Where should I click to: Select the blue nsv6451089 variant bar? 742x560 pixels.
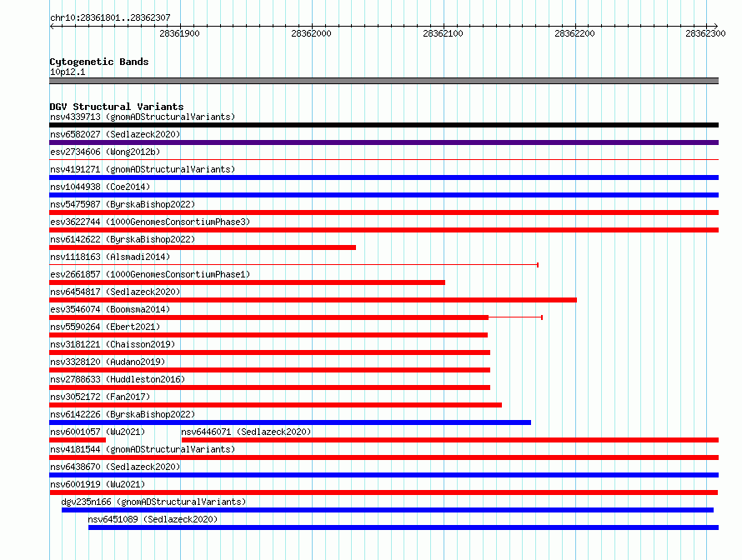click(404, 527)
